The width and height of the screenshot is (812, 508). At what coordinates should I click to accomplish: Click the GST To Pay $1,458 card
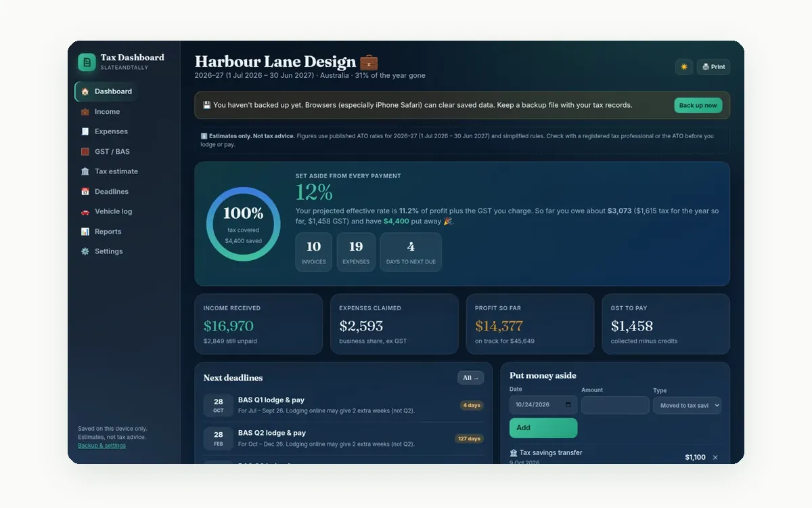[x=666, y=324]
